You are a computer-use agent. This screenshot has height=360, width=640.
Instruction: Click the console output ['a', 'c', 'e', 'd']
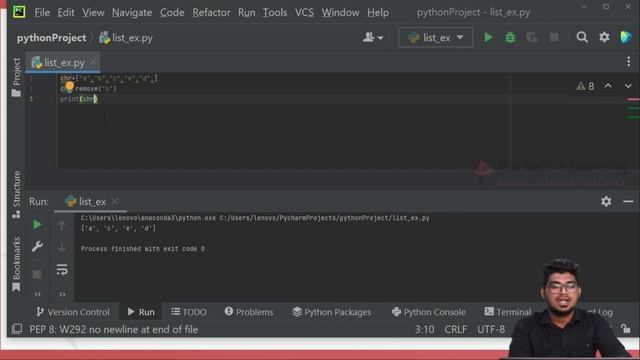118,228
